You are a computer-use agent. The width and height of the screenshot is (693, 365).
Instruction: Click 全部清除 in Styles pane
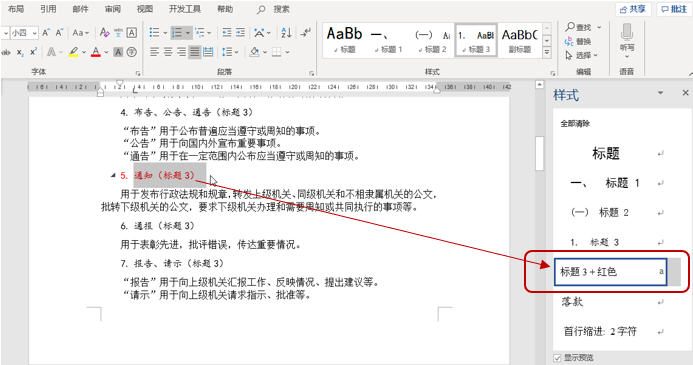575,124
